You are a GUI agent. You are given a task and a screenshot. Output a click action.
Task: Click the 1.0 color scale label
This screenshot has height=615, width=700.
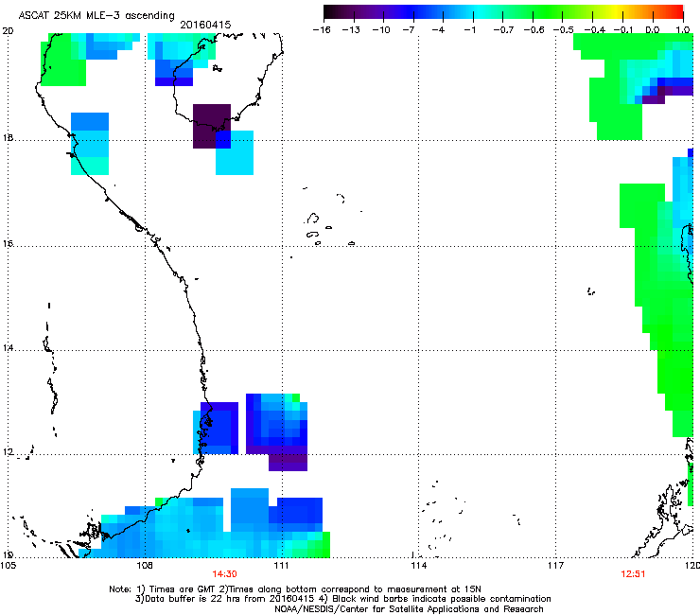pyautogui.click(x=683, y=29)
